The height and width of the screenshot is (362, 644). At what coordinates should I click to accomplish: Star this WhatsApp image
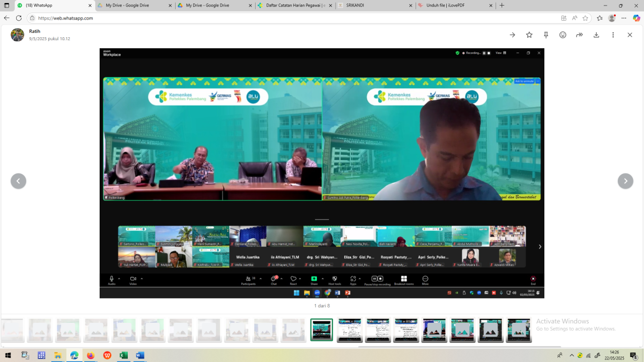pyautogui.click(x=529, y=35)
